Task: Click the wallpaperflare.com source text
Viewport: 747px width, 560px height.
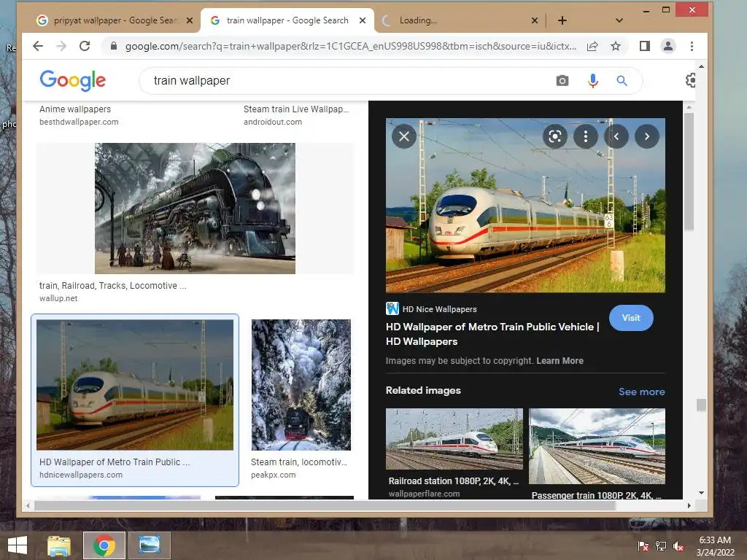Action: coord(424,494)
